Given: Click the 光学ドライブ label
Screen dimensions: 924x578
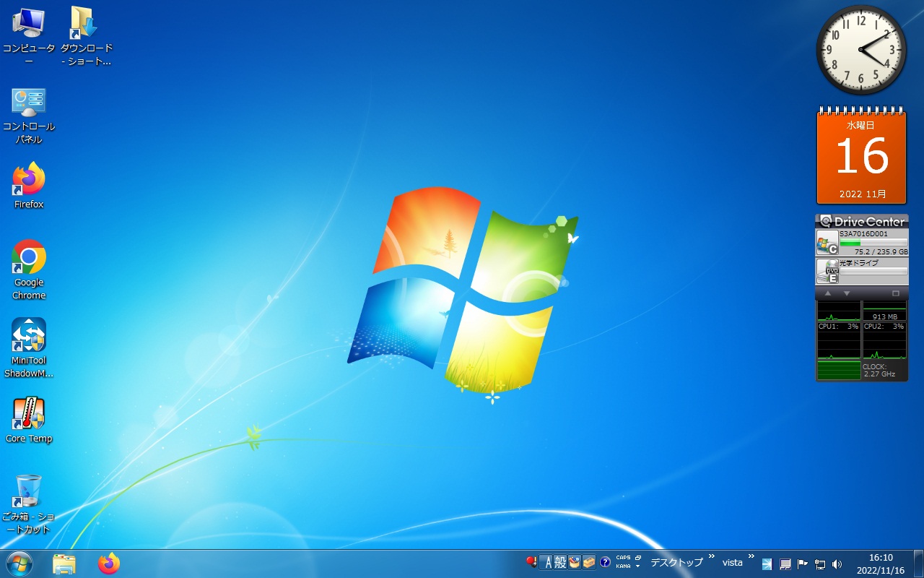Looking at the screenshot, I should pos(859,263).
